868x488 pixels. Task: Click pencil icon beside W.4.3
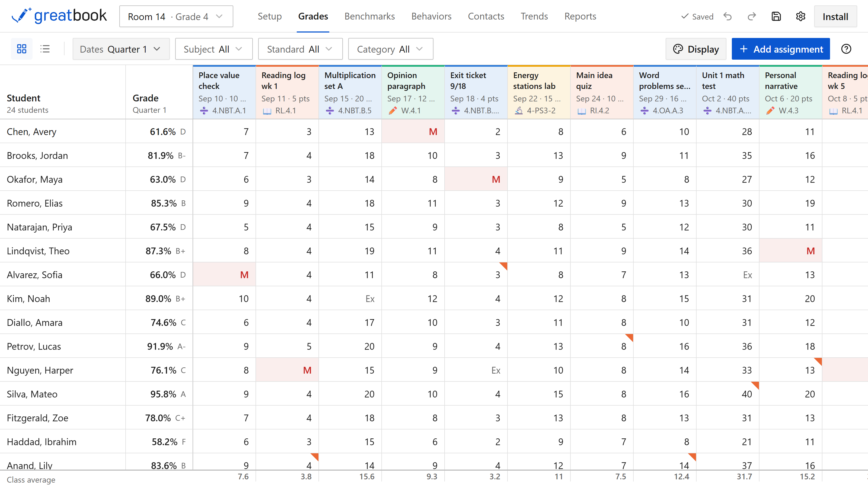(x=770, y=110)
